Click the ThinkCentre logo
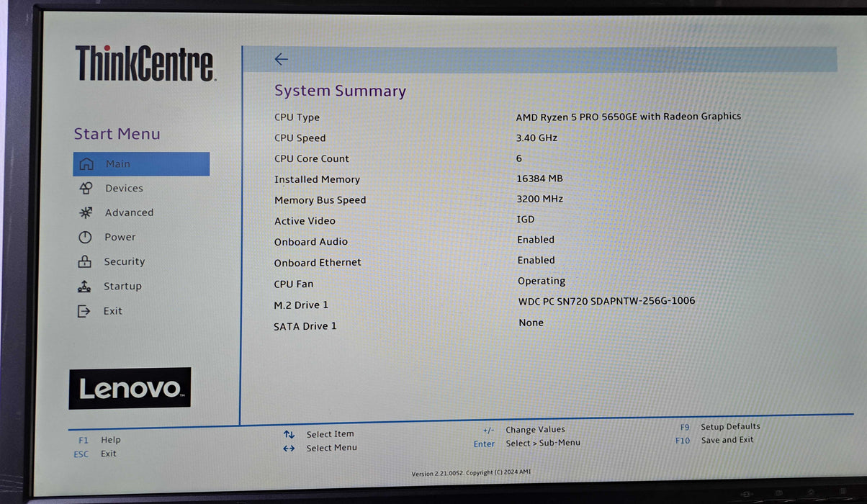Viewport: 867px width, 504px height. click(145, 63)
